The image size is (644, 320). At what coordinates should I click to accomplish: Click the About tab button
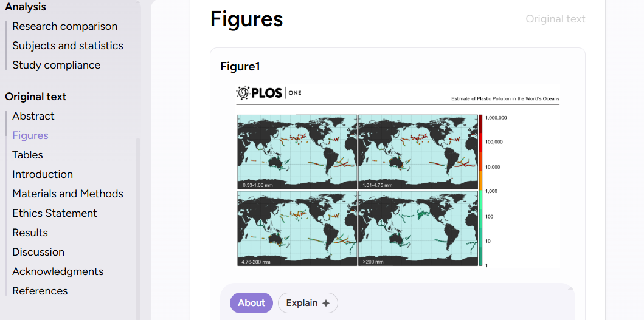(x=251, y=303)
